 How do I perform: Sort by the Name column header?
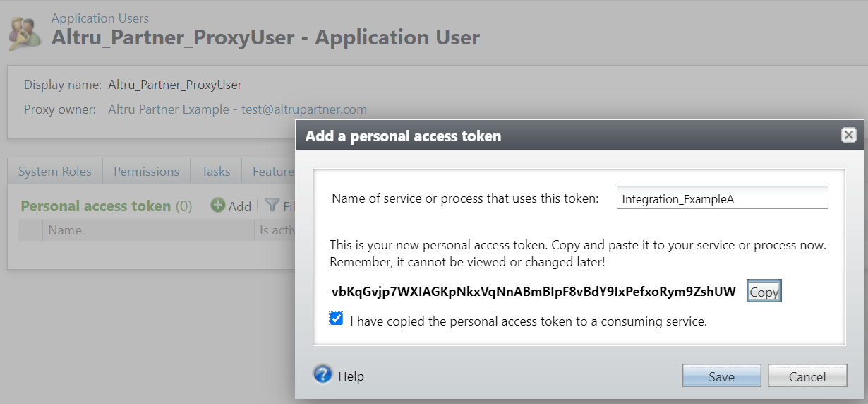[148, 230]
